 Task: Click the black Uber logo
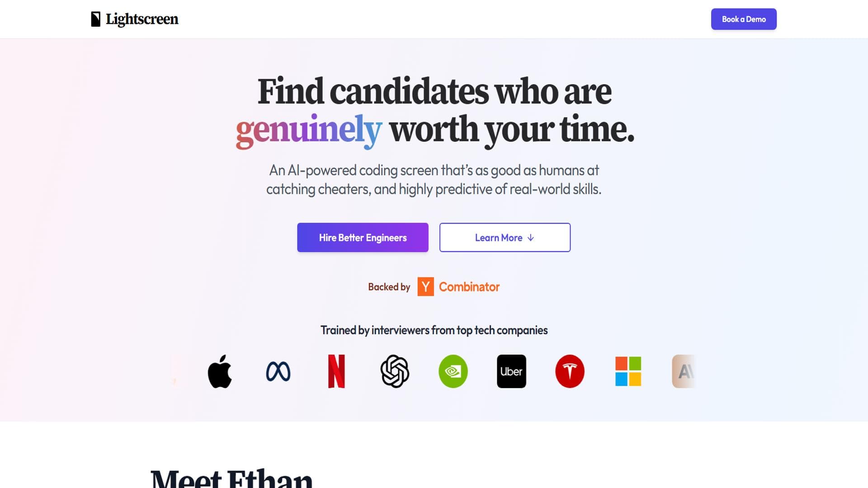pyautogui.click(x=511, y=371)
